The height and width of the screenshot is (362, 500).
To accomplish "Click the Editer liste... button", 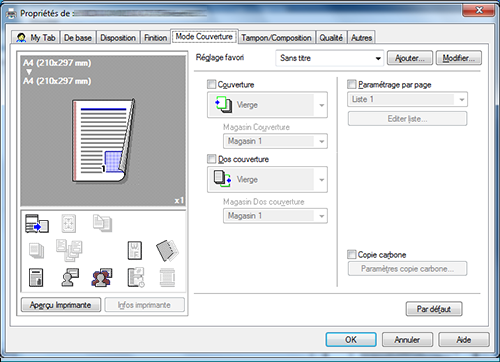I will pyautogui.click(x=407, y=119).
